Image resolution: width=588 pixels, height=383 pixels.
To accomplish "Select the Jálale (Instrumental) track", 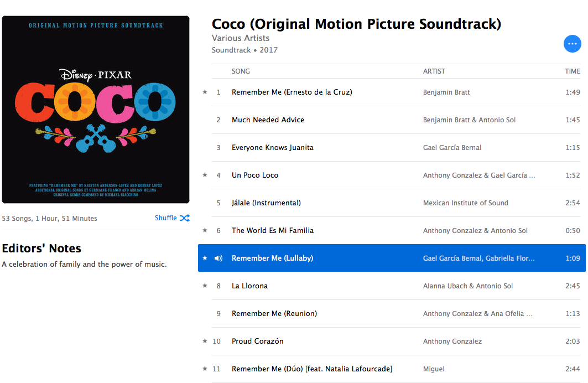I will (x=266, y=203).
